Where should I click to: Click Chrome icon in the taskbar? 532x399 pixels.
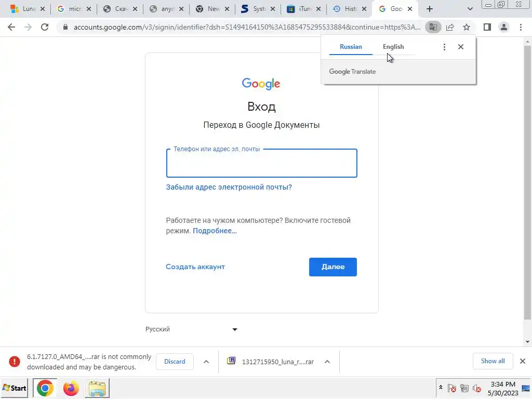45,388
